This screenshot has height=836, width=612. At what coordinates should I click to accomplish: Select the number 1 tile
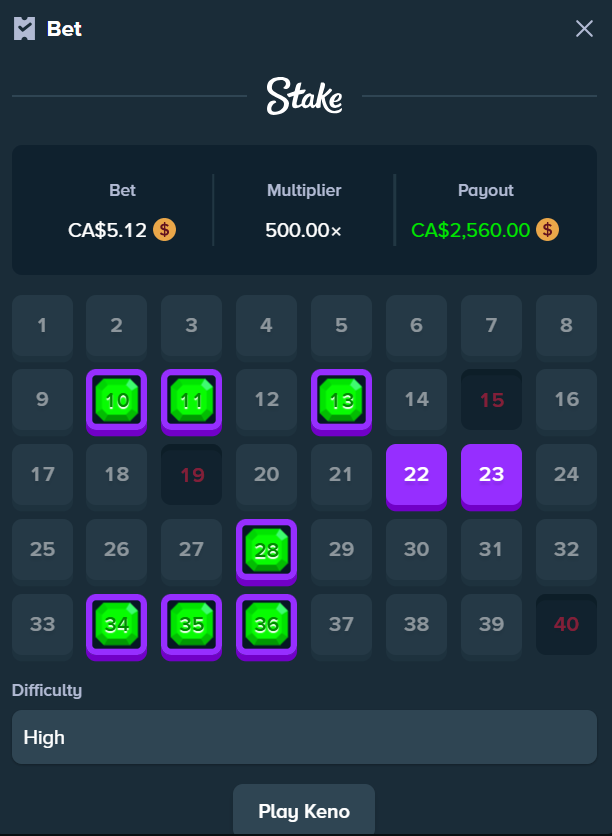pyautogui.click(x=42, y=325)
